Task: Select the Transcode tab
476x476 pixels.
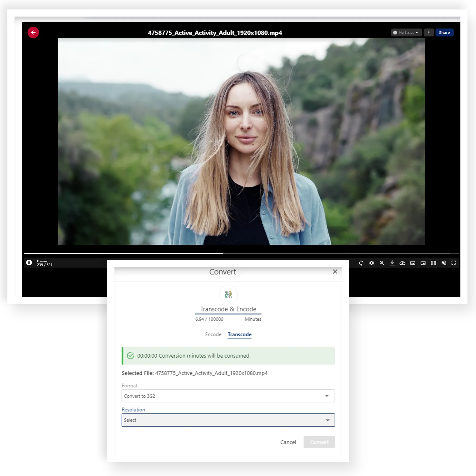Action: pos(239,334)
